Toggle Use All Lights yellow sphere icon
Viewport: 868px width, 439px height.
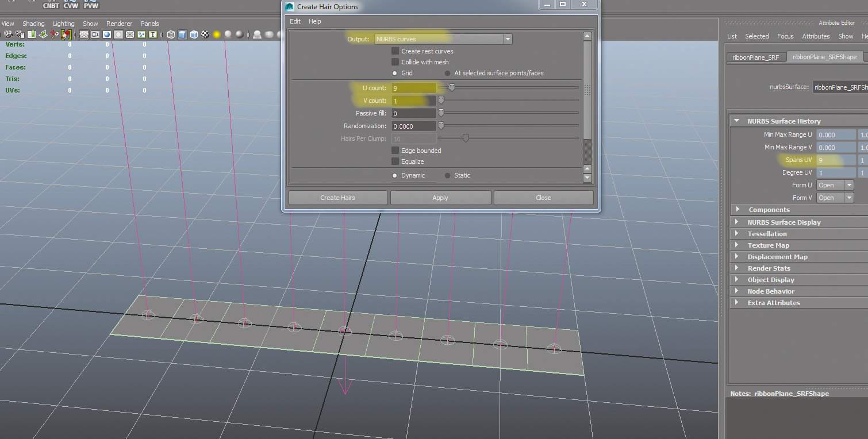coord(217,34)
